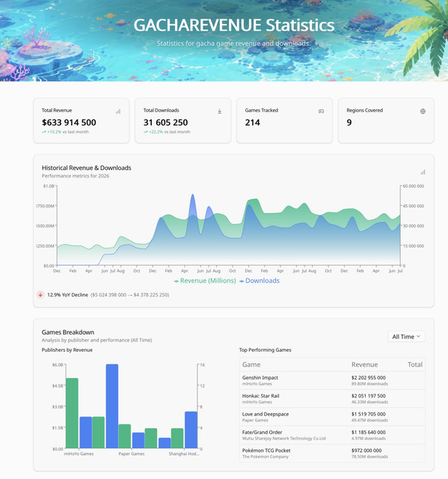Click the 9 regions covered value
The height and width of the screenshot is (479, 448).
[x=349, y=123]
